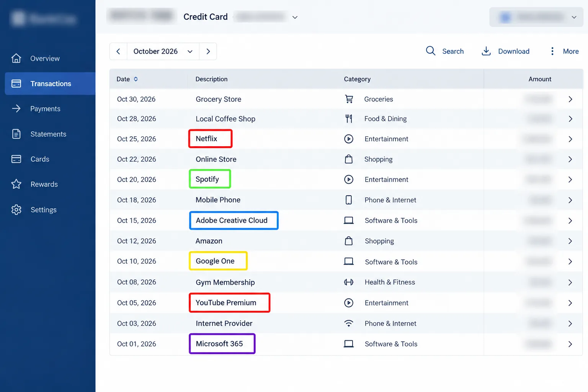Click the Download arrow icon

486,51
